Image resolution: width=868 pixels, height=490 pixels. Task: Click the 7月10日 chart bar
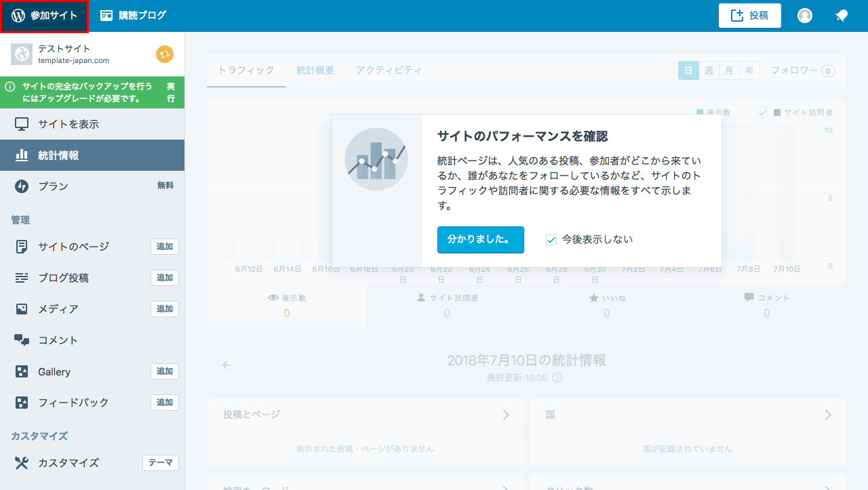[787, 193]
